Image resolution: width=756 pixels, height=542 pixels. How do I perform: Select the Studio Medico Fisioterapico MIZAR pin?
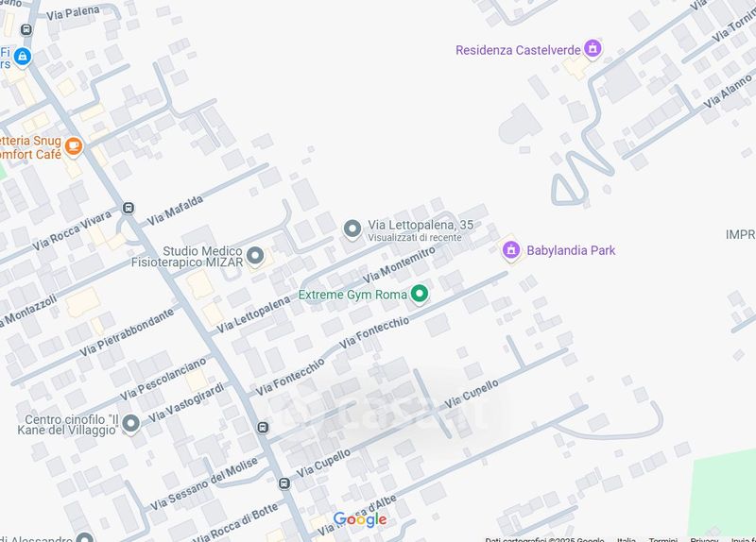click(x=255, y=256)
